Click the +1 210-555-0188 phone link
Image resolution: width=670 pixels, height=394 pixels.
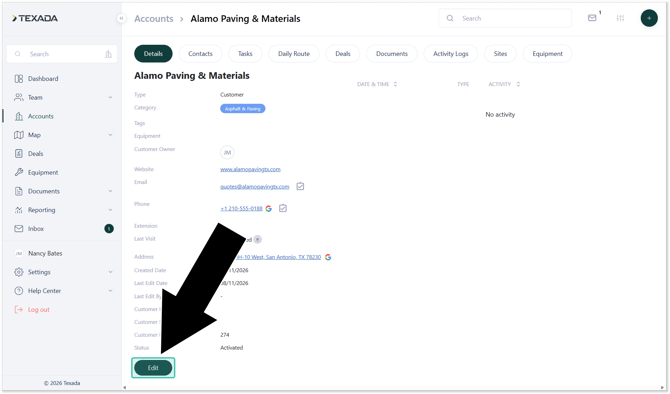[241, 209]
